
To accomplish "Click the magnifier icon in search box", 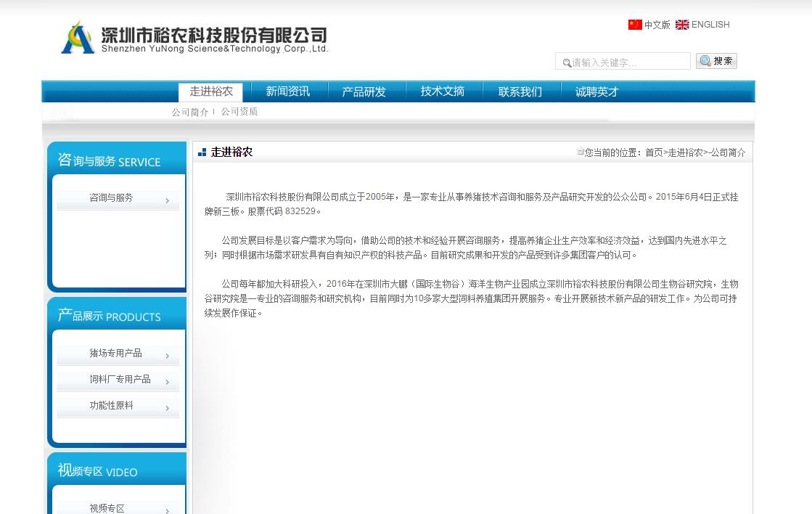I will click(x=567, y=63).
